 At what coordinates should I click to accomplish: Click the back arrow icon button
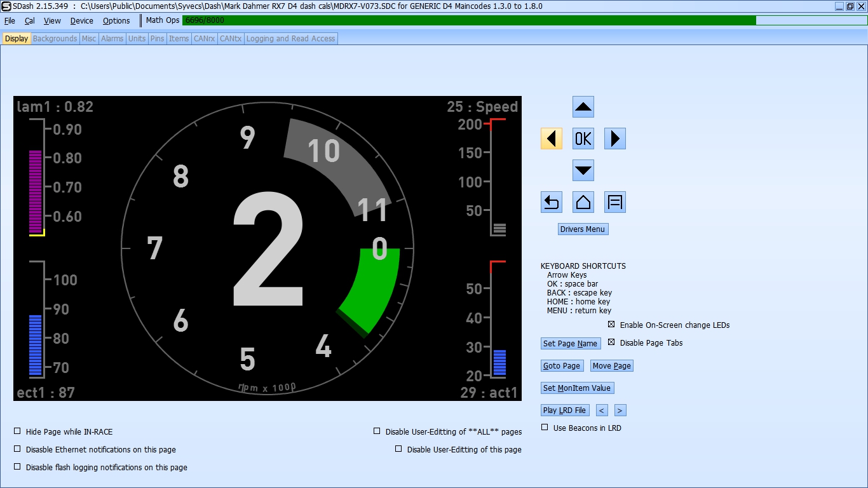click(x=551, y=202)
